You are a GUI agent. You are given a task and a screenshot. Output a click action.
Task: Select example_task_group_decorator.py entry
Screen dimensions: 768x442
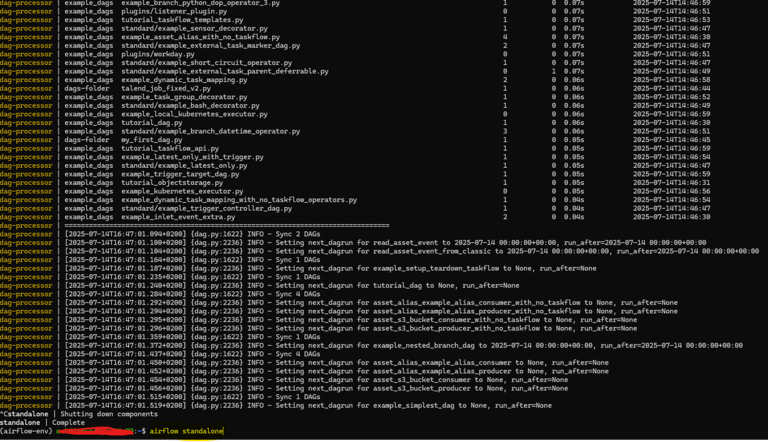(184, 97)
